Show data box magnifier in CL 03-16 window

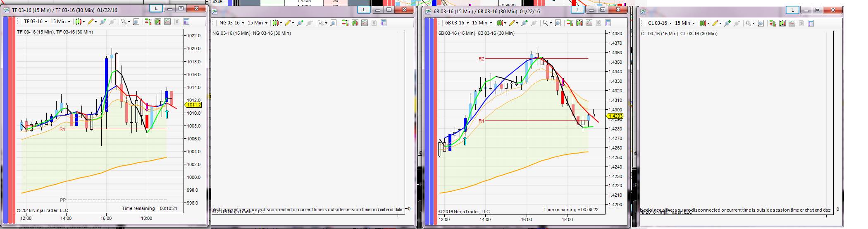[761, 23]
